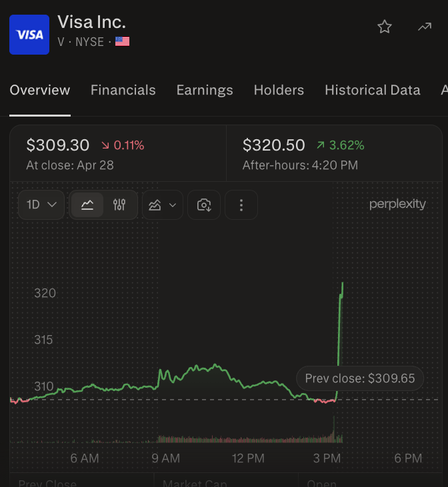This screenshot has width=448, height=487.
Task: Click the camera screenshot download icon
Action: (x=204, y=205)
